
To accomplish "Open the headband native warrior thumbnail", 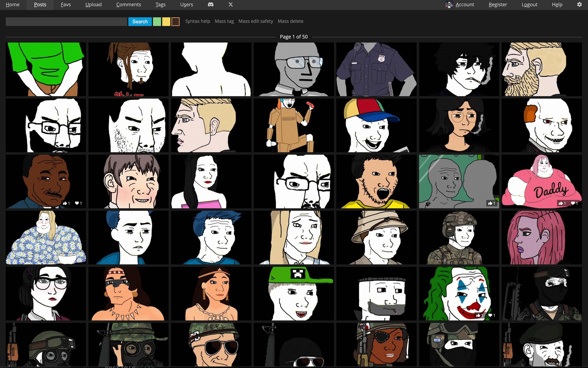I will [x=128, y=294].
